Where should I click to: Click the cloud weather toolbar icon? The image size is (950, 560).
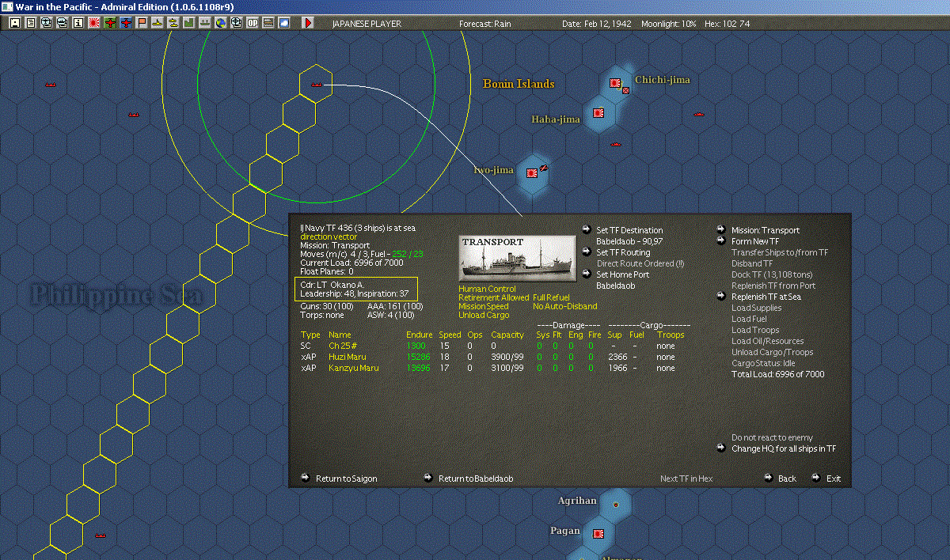(284, 23)
